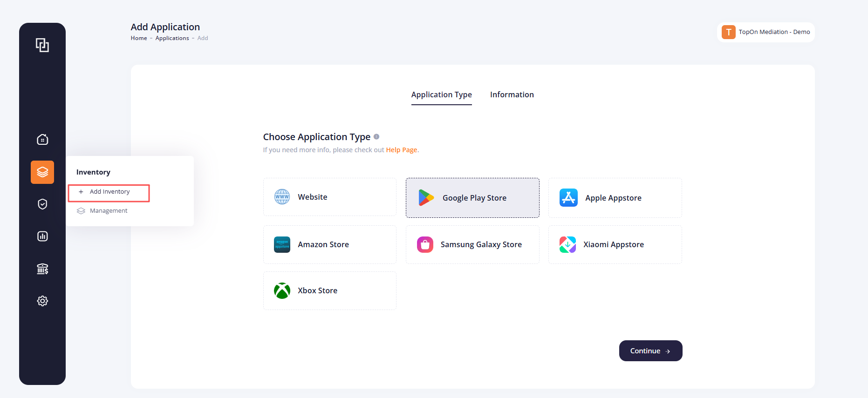Screen dimensions: 868x398
Task: Choose the Apple Appstore card
Action: (615, 198)
